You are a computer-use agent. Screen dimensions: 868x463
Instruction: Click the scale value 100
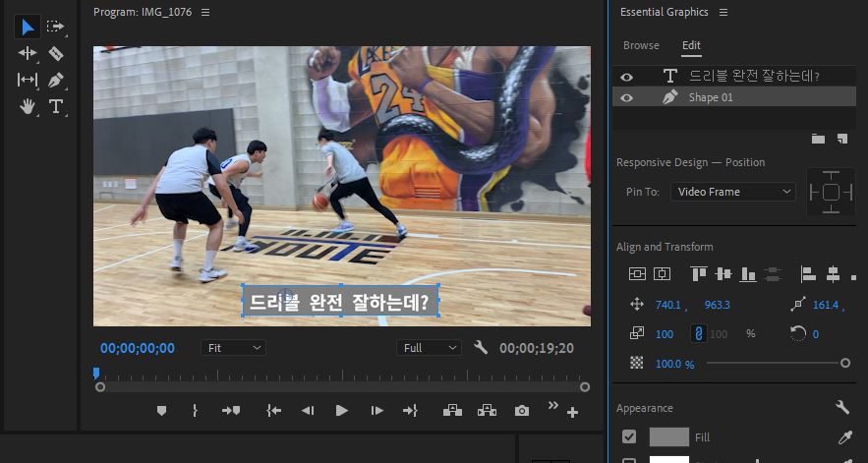pyautogui.click(x=665, y=334)
